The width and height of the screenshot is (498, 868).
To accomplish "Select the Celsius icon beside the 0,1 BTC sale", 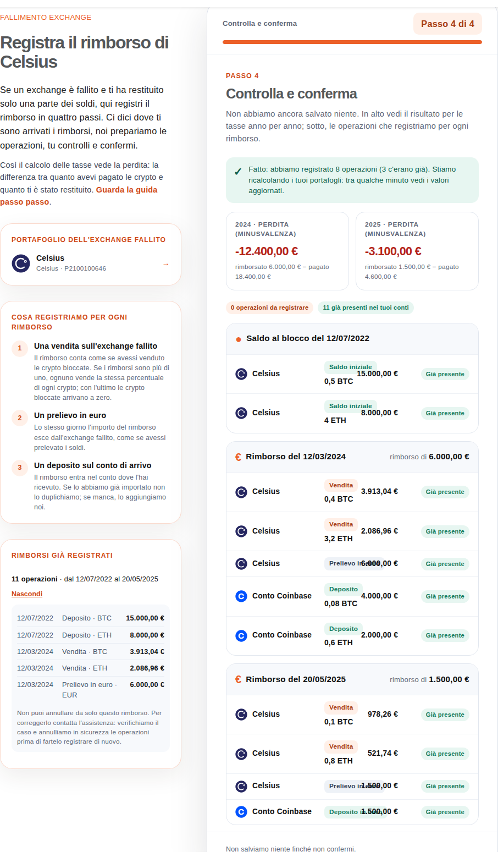I will point(241,715).
